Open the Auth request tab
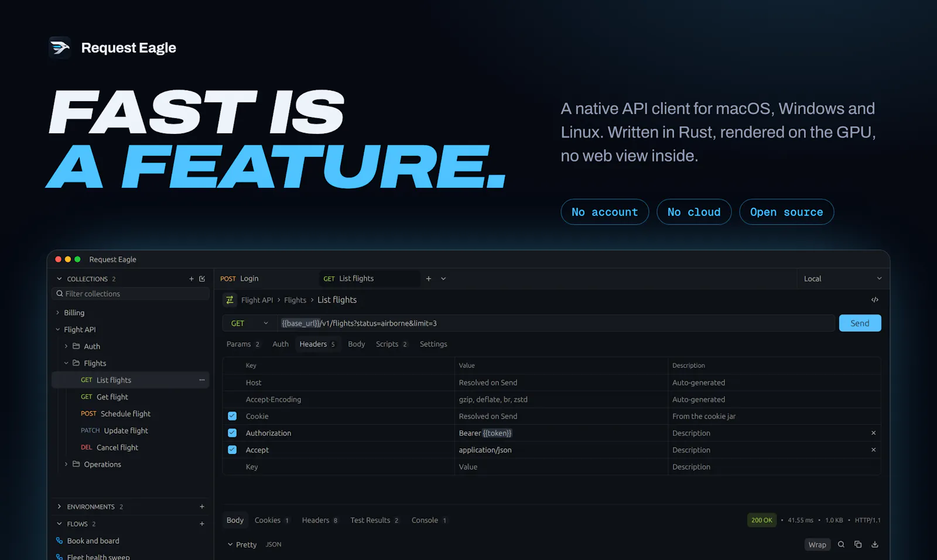 tap(281, 344)
